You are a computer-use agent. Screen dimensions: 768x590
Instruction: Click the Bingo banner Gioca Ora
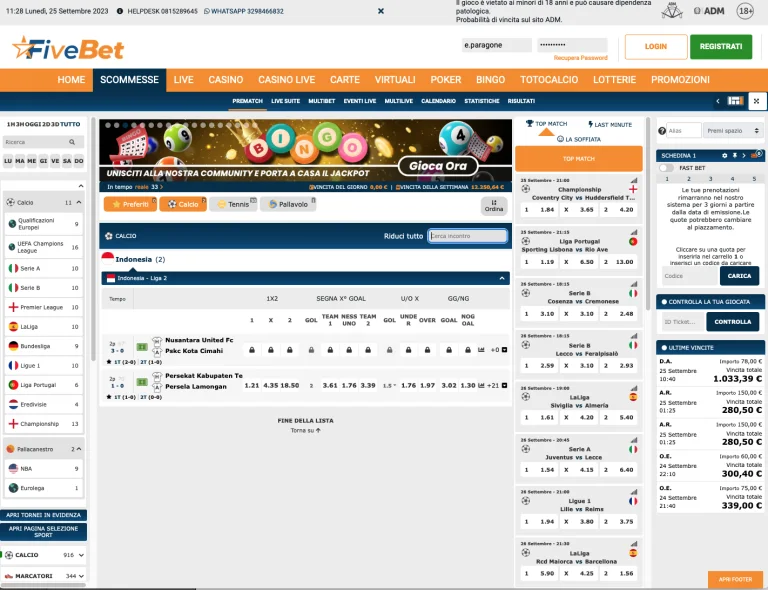(438, 166)
